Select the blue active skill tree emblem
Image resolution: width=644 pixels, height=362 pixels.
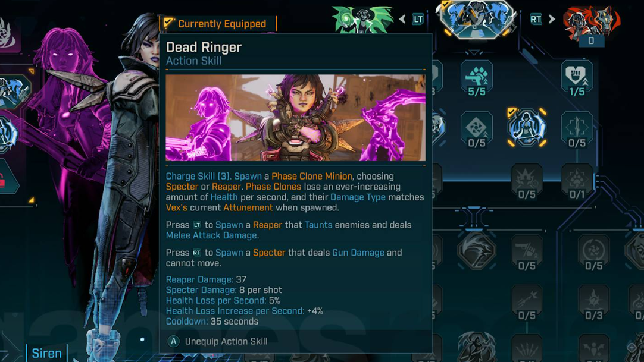pyautogui.click(x=477, y=18)
